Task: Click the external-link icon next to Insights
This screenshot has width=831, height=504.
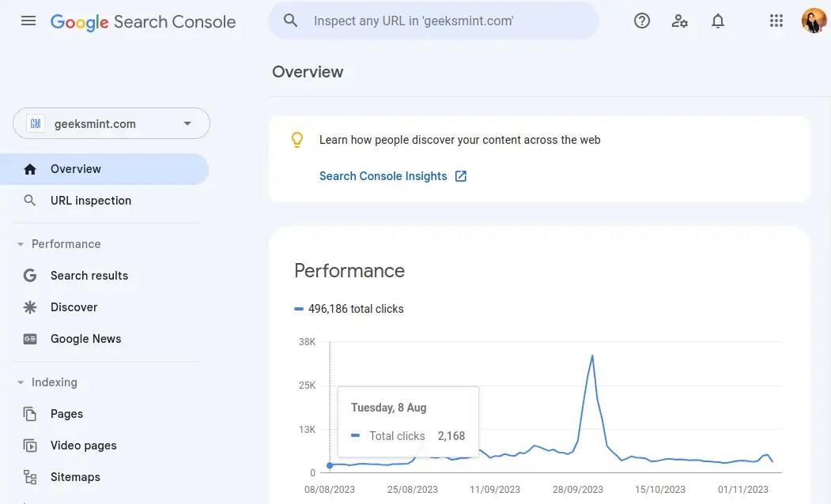Action: [460, 175]
